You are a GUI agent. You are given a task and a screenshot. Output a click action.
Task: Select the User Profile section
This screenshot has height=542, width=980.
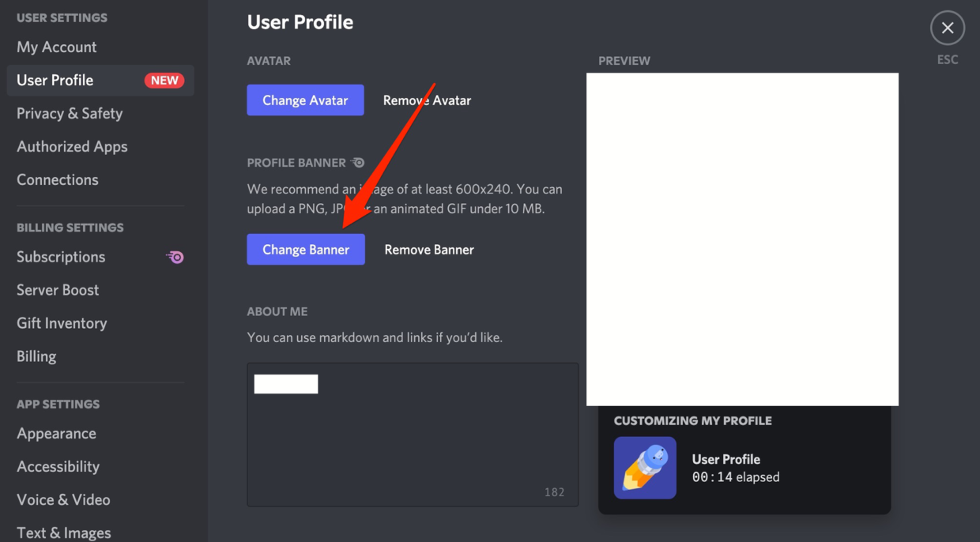(x=55, y=80)
